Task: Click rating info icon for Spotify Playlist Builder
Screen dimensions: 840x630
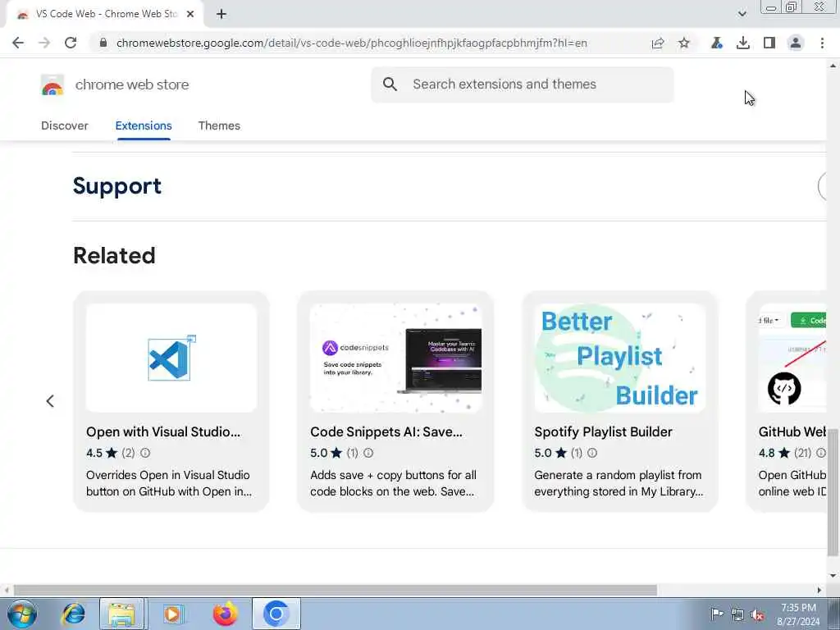Action: pyautogui.click(x=592, y=453)
